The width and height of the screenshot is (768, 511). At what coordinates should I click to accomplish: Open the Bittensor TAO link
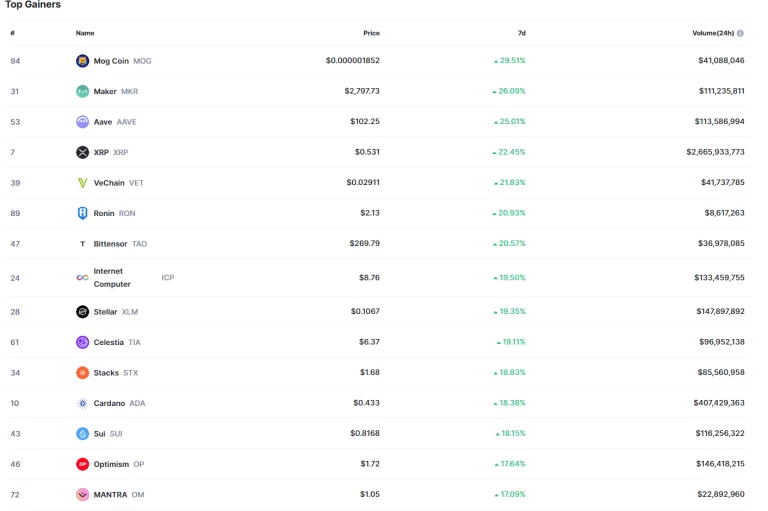tap(111, 243)
